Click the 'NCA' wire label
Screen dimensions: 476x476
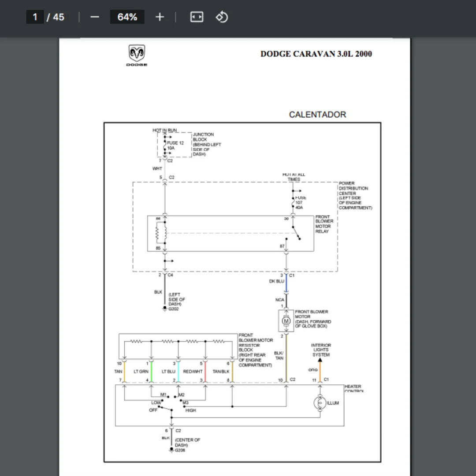point(279,300)
